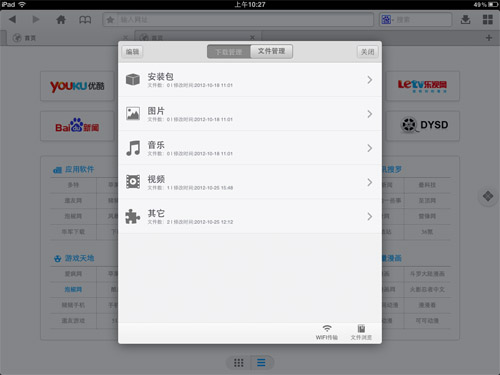Expand 其它 via its chevron
This screenshot has height=375, width=500.
coord(370,216)
